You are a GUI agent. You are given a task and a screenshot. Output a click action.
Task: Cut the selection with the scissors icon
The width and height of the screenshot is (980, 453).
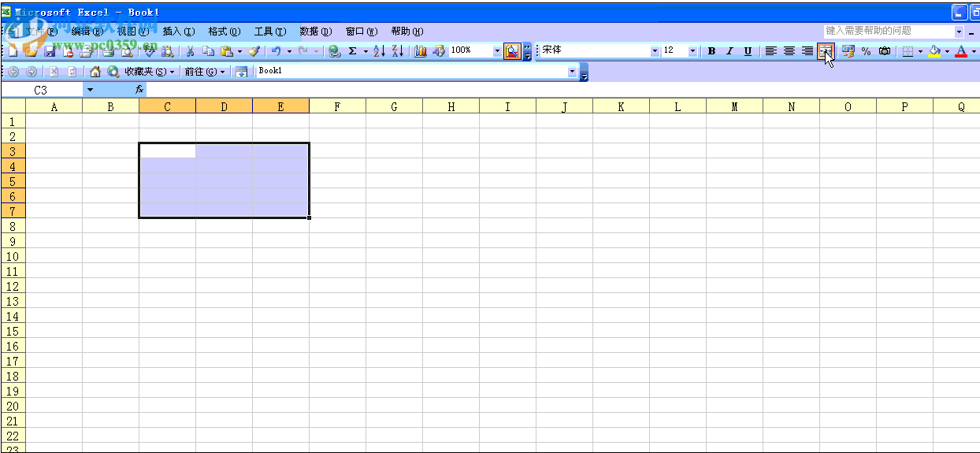[190, 51]
